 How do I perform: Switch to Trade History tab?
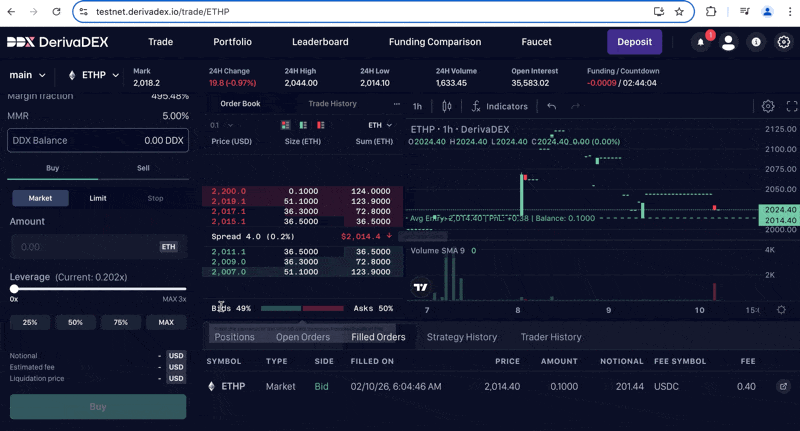coord(332,104)
